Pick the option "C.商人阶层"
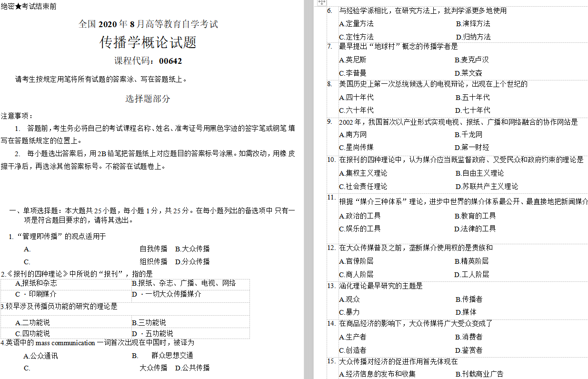Image resolution: width=588 pixels, height=379 pixels. pos(356,275)
